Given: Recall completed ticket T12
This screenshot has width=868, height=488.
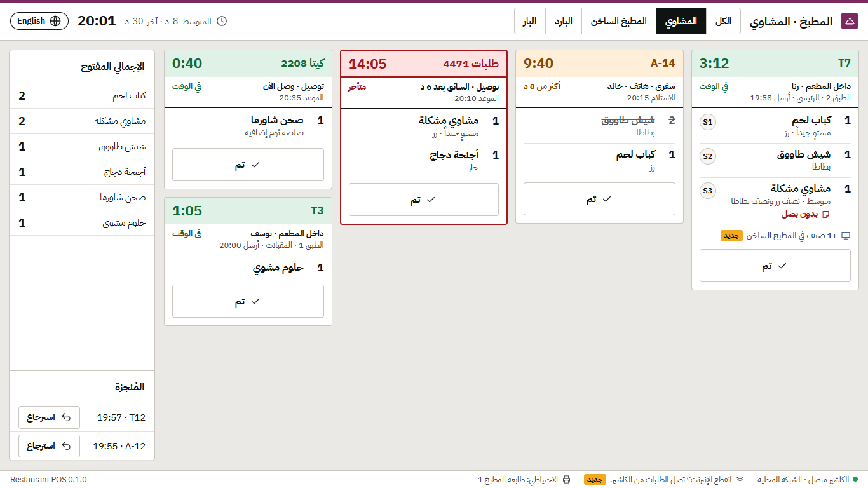Looking at the screenshot, I should [x=49, y=417].
